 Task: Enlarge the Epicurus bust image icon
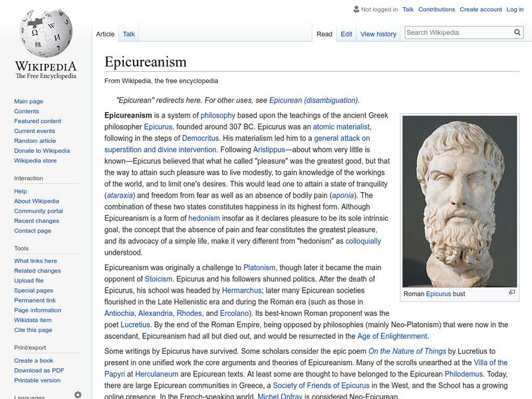tap(512, 292)
